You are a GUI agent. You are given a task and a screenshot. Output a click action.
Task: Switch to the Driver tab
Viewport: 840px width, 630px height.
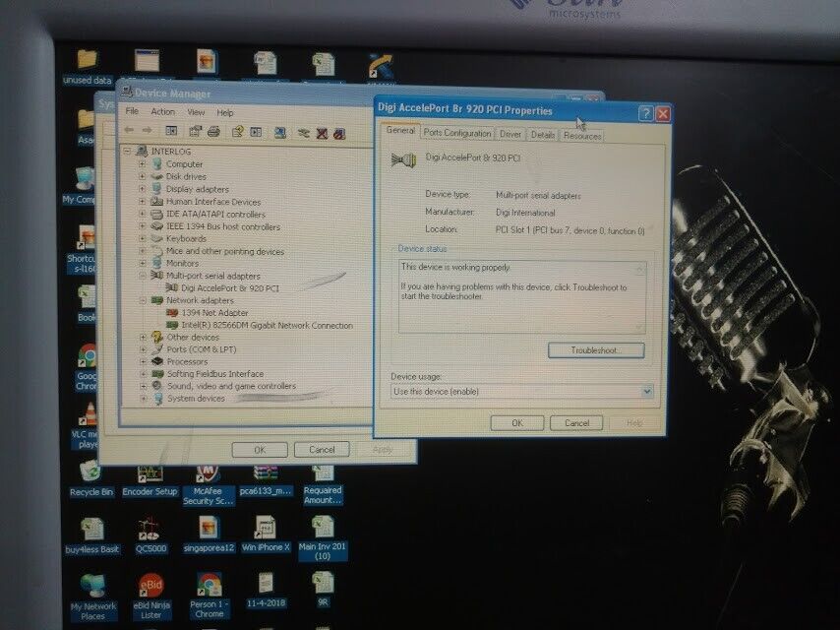coord(510,134)
